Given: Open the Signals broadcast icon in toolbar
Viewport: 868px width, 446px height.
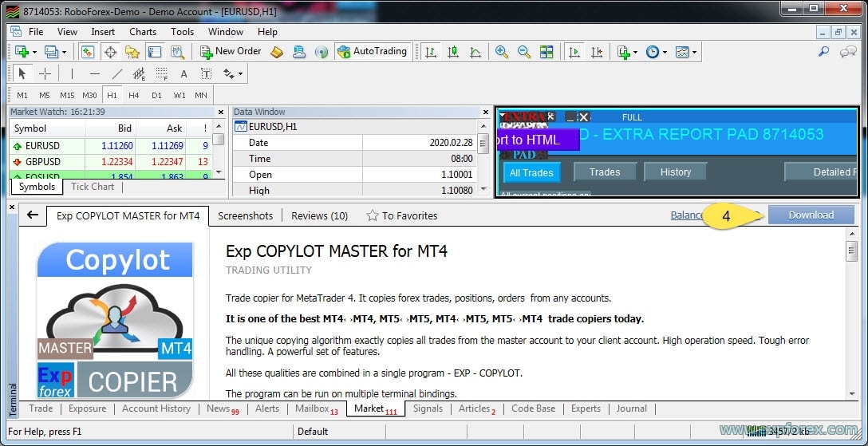Looking at the screenshot, I should 321,52.
